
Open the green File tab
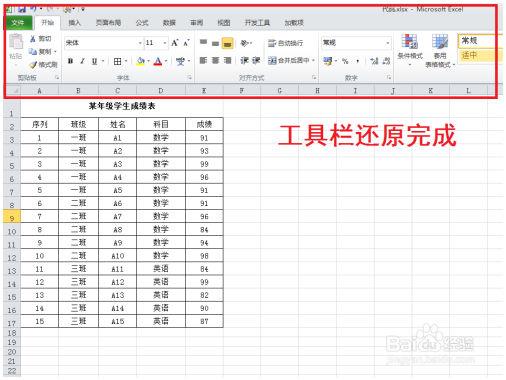click(x=18, y=23)
